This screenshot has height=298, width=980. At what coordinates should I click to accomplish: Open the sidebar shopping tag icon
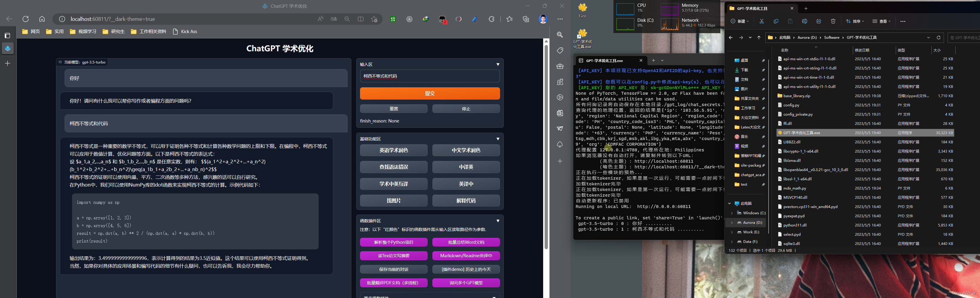[x=560, y=50]
